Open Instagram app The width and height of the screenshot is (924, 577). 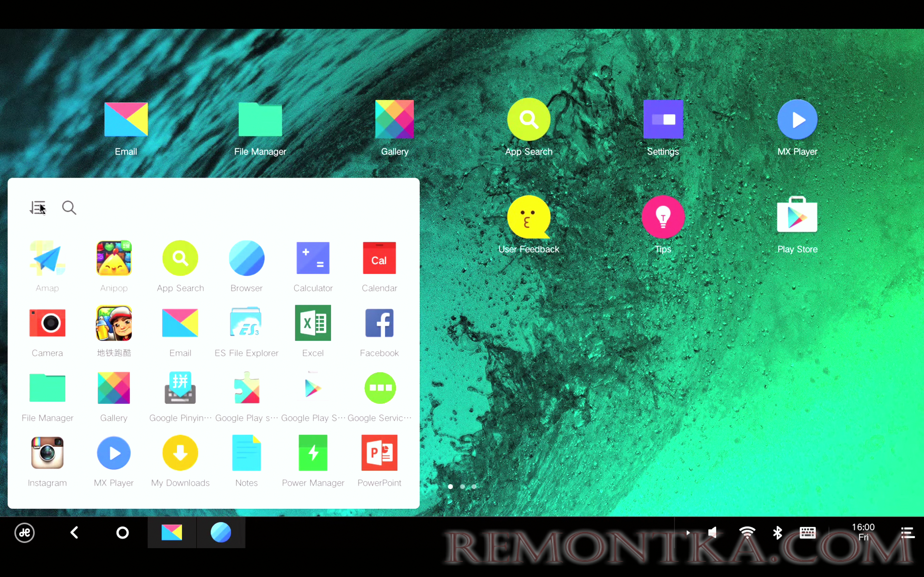47,453
